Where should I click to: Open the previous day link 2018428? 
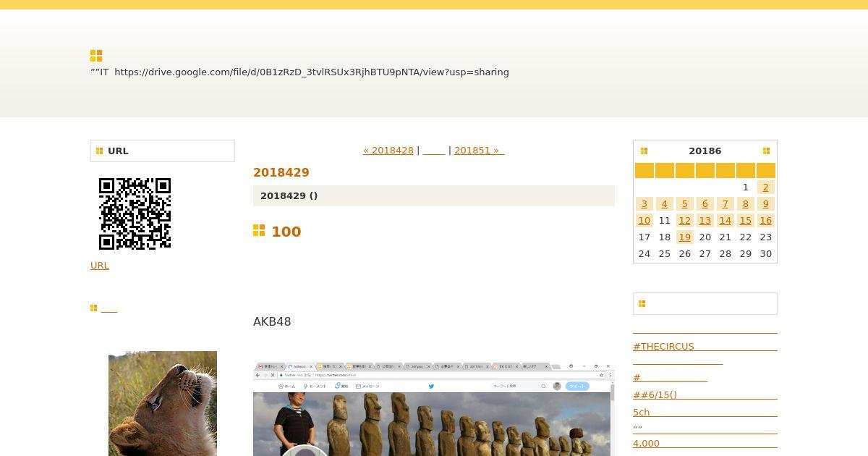388,151
